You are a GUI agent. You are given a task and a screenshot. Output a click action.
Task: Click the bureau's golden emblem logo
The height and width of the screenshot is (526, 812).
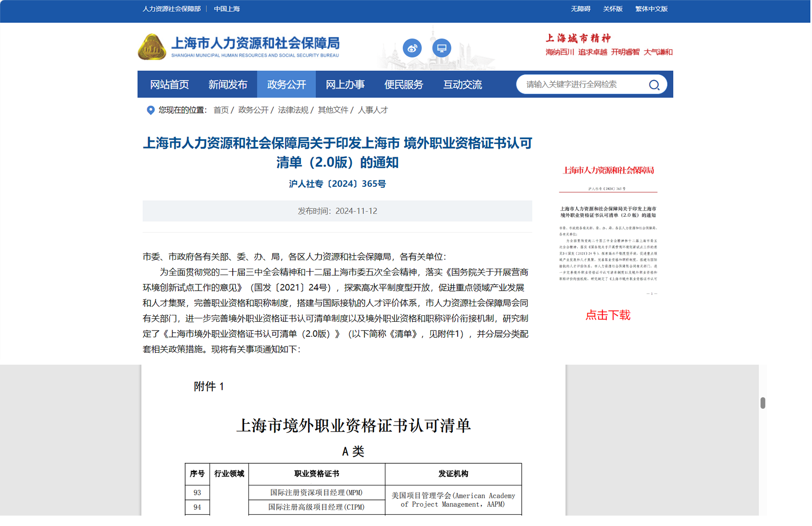point(151,47)
